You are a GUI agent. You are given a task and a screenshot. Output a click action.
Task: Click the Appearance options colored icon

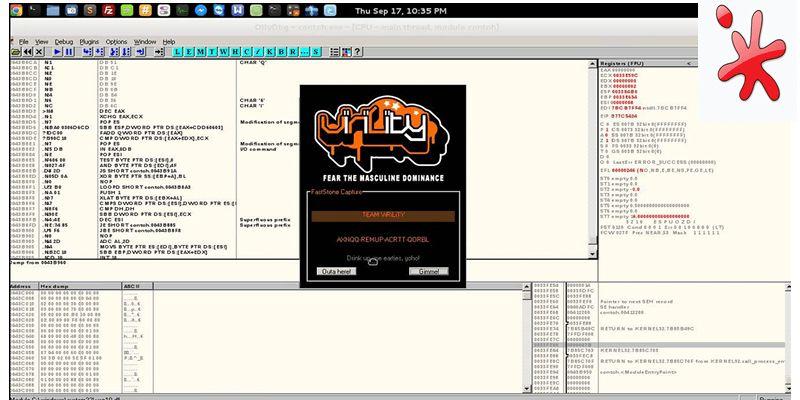pos(346,52)
